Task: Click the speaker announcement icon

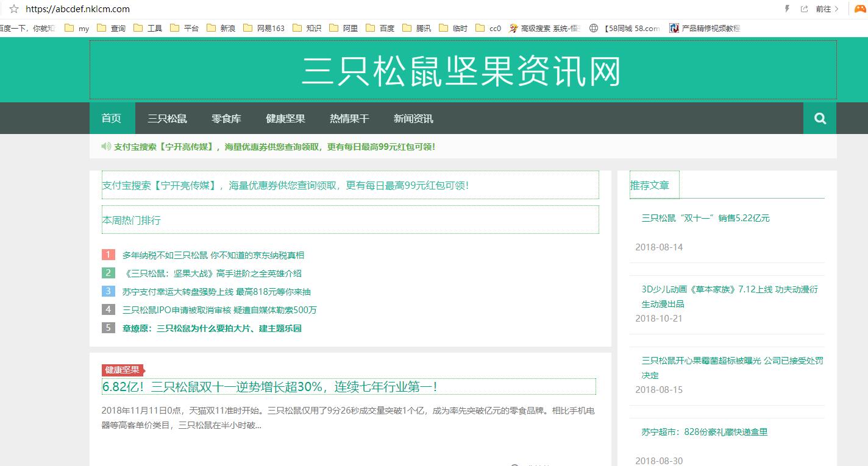Action: pos(106,146)
